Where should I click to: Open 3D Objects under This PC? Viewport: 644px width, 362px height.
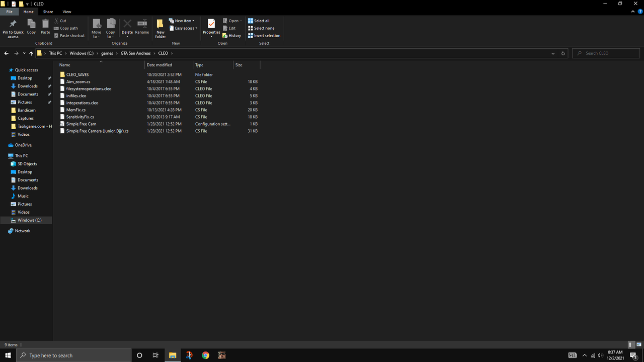(x=27, y=164)
